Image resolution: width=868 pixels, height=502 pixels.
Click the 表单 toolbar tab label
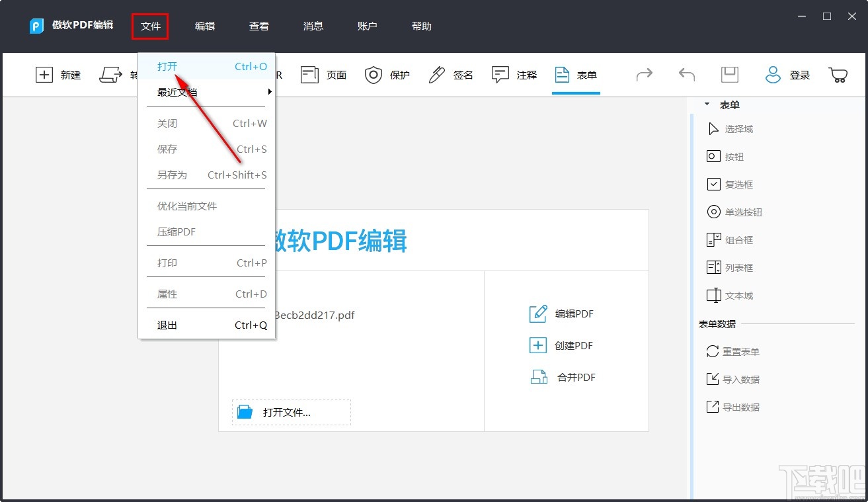[x=587, y=75]
